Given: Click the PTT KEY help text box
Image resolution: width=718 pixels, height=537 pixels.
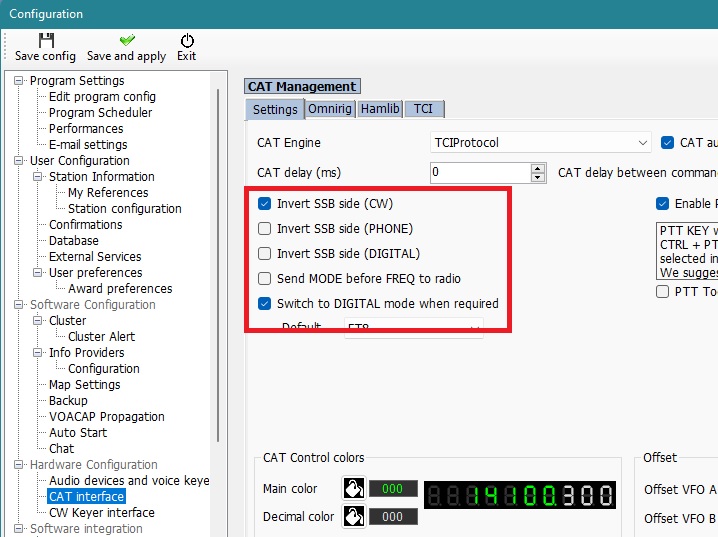Looking at the screenshot, I should (687, 251).
